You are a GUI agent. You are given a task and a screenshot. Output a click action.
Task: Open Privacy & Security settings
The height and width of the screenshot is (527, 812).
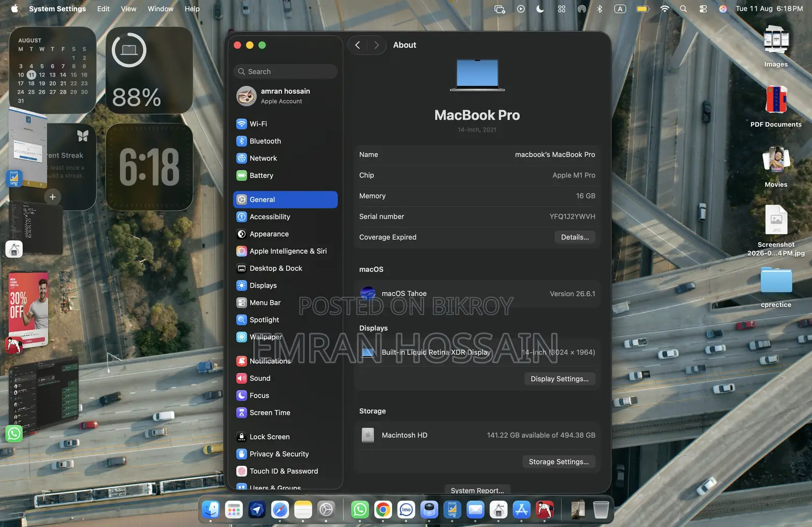[285, 454]
